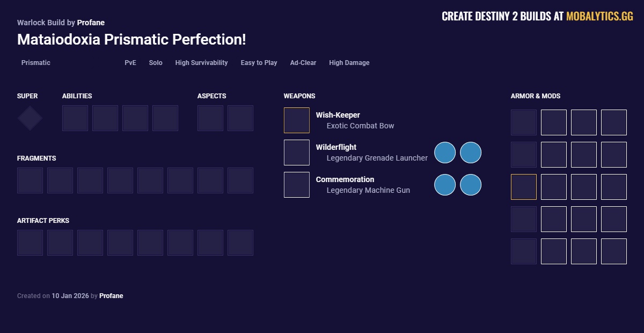The image size is (644, 333).
Task: Select the PvE tag
Action: [x=130, y=63]
